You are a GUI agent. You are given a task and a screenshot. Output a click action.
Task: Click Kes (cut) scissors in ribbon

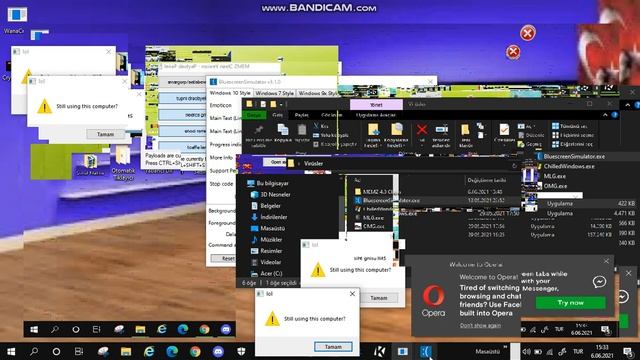(320, 126)
